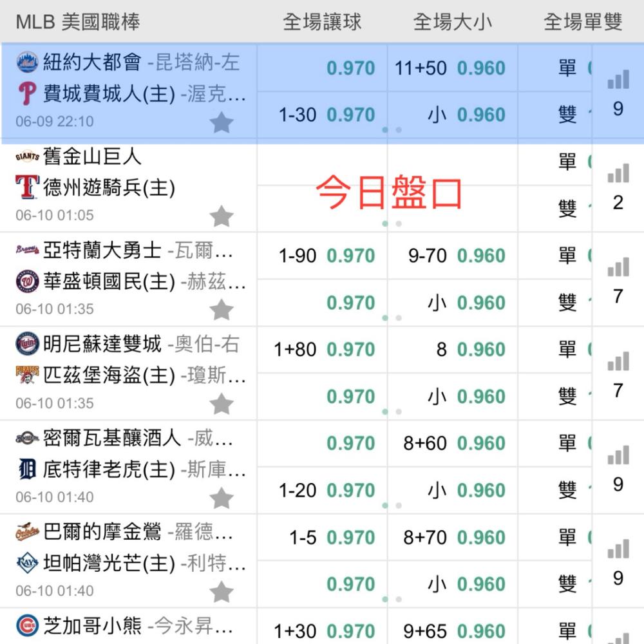Click the Chicago Cubs logo
Screen dimensions: 644x644
[x=27, y=625]
